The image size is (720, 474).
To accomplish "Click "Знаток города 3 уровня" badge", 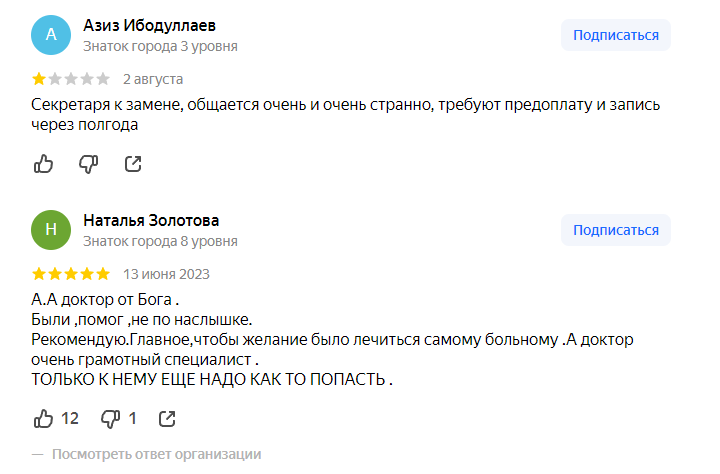I will [x=160, y=46].
